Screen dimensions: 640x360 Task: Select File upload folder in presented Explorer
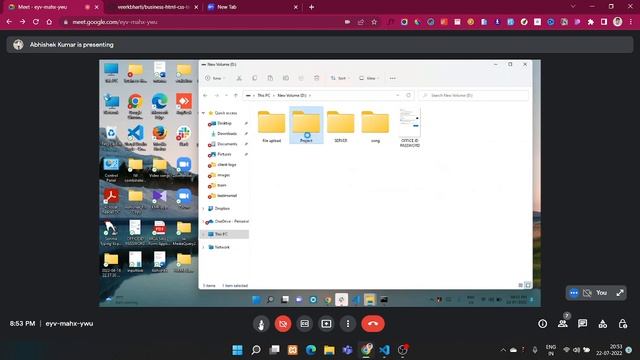pos(271,126)
